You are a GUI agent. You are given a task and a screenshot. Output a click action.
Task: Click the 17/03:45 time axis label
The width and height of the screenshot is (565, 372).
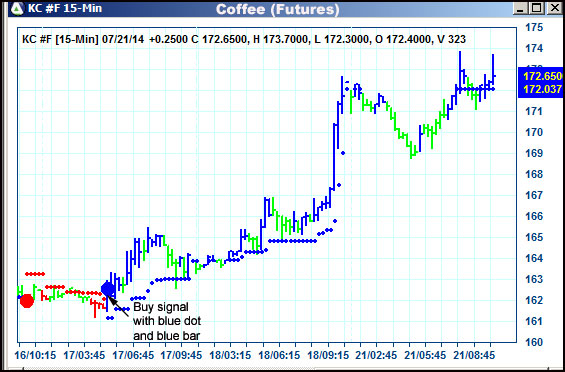click(84, 355)
